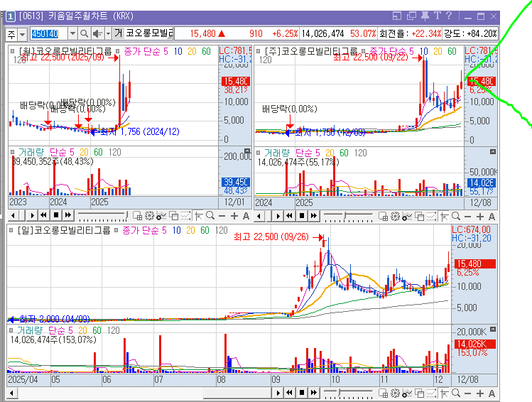Open the stock code search magnifier
Image resolution: width=532 pixels, height=402 pixels.
point(84,33)
